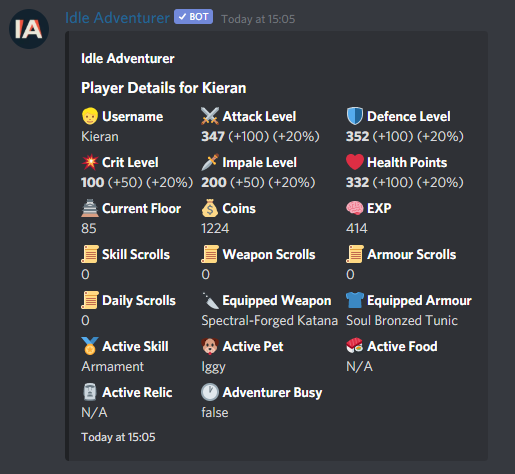Click the Spectral-Forged Katana weapon text
This screenshot has height=474, width=515.
[x=269, y=320]
